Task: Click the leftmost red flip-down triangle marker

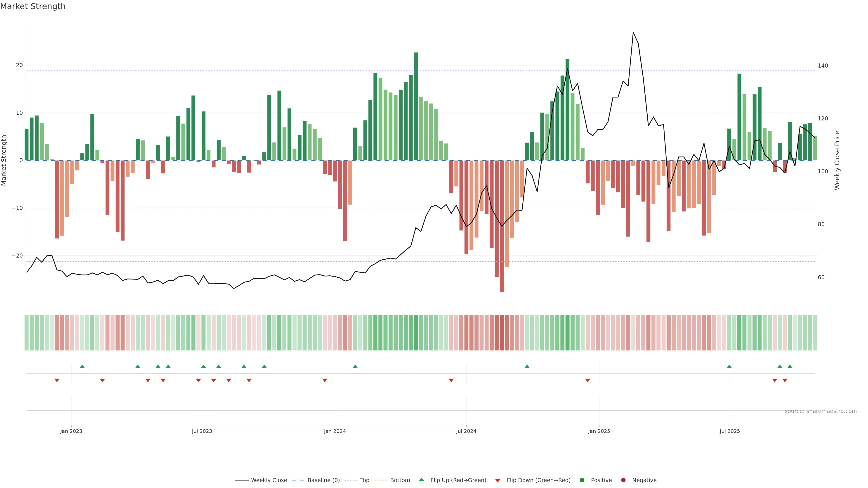Action: [57, 380]
